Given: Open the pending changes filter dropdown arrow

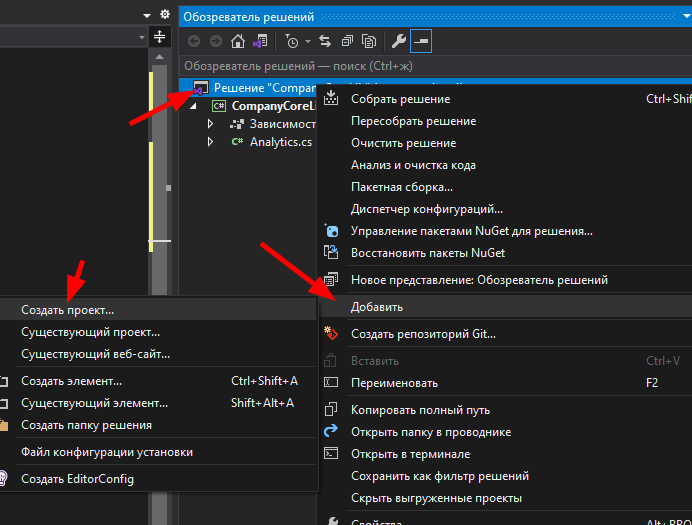Looking at the screenshot, I should tap(307, 41).
